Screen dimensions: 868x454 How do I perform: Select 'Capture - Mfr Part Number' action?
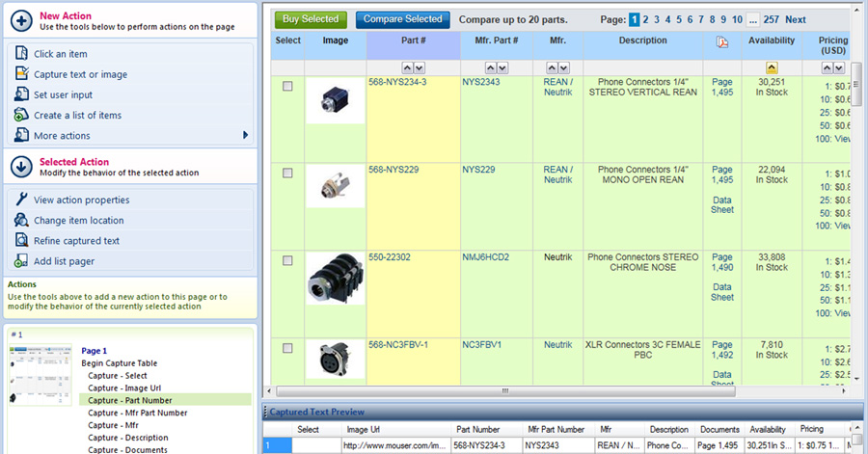pos(137,413)
